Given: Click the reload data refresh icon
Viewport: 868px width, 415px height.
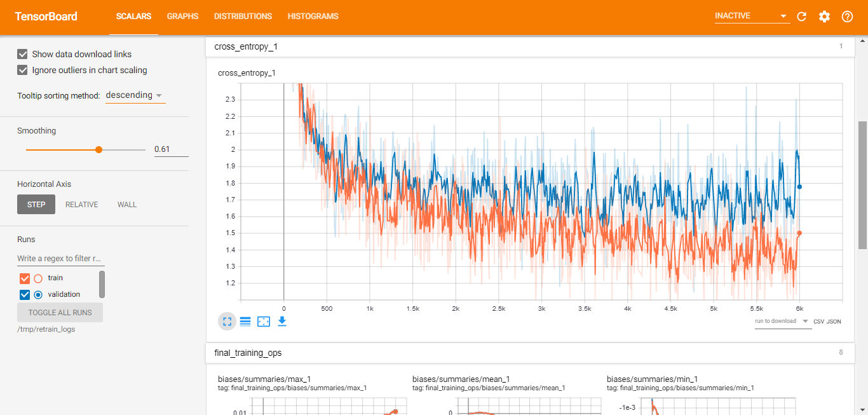Looking at the screenshot, I should click(801, 17).
